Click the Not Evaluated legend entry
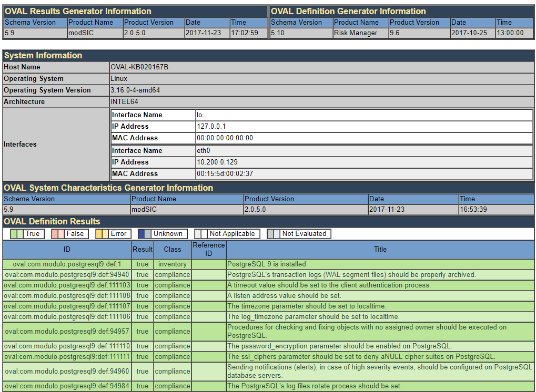536x392 pixels. click(299, 234)
